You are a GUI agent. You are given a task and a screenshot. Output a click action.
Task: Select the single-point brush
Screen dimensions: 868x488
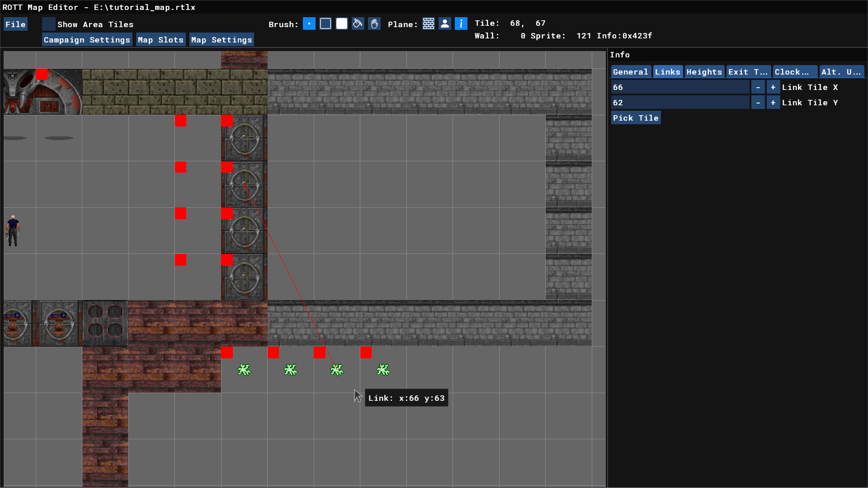click(309, 24)
